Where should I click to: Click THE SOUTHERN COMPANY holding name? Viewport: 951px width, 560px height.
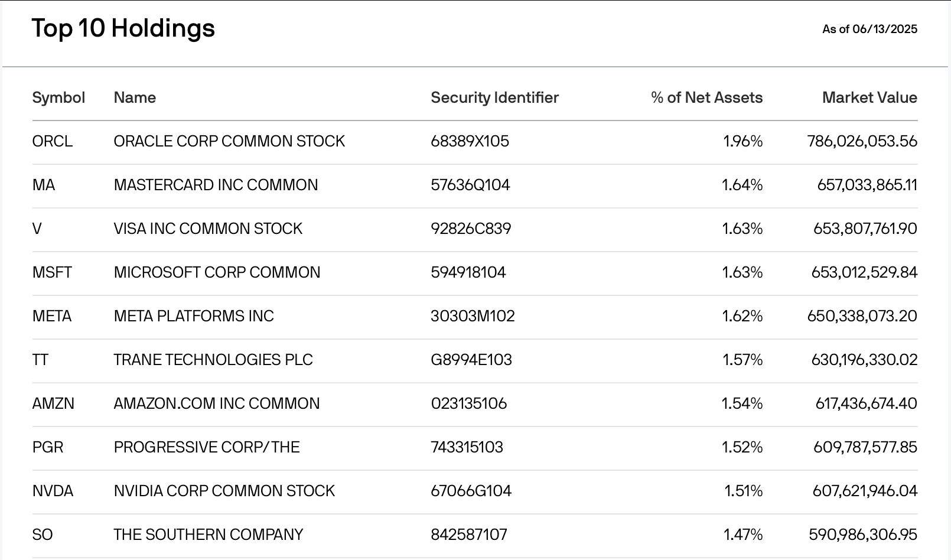point(208,535)
